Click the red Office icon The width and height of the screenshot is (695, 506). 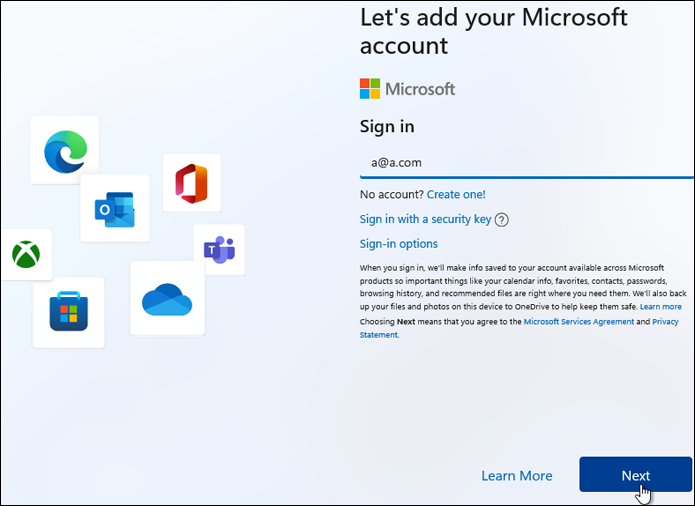pos(190,182)
